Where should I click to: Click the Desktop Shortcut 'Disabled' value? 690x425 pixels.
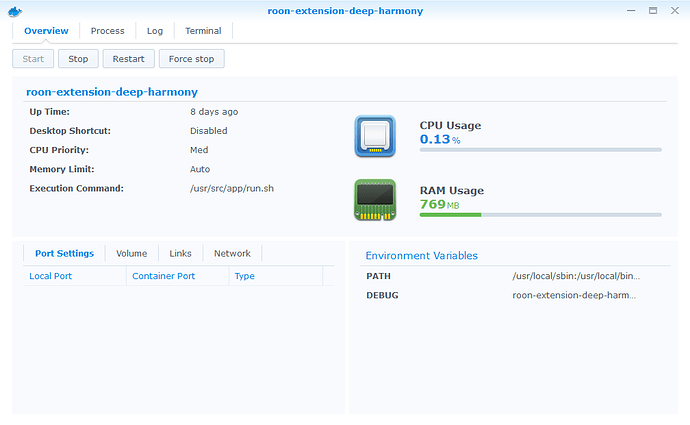coord(209,131)
